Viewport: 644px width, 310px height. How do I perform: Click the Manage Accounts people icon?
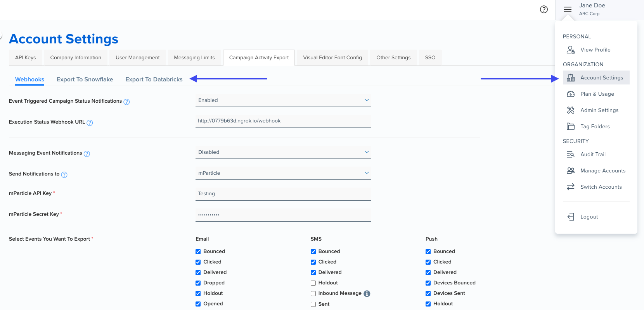coord(571,170)
